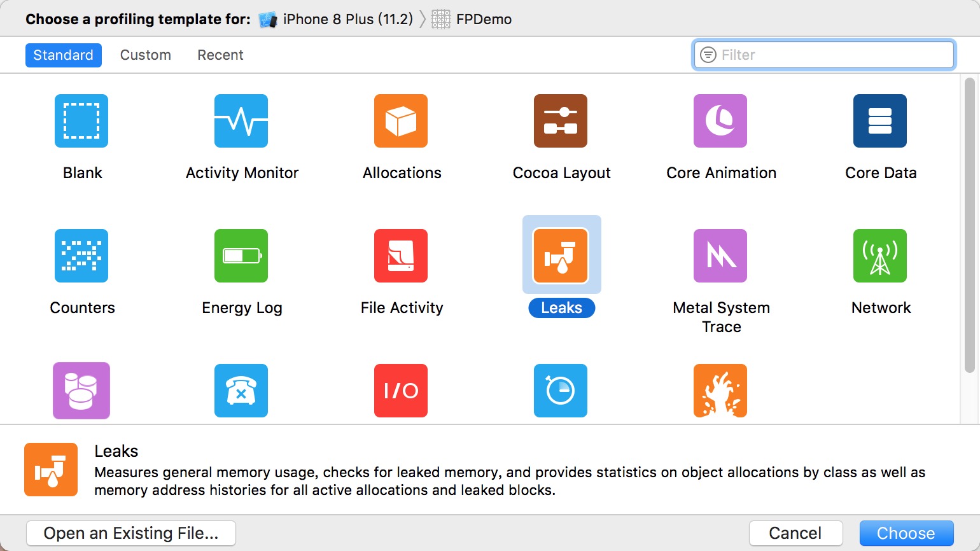Choose the Activity Monitor template icon

tap(241, 121)
